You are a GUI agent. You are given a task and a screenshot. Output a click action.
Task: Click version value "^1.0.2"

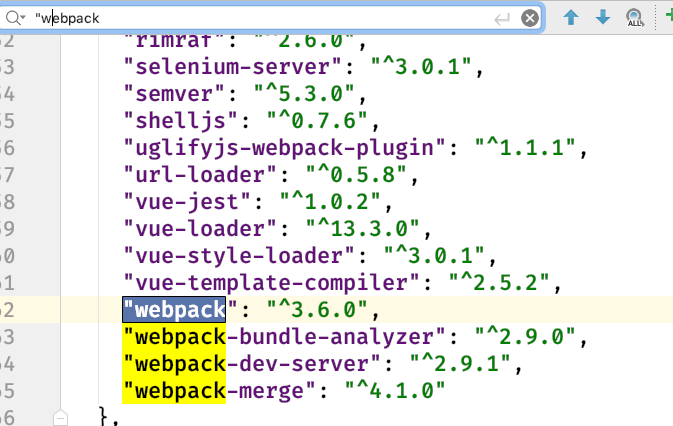(x=330, y=202)
